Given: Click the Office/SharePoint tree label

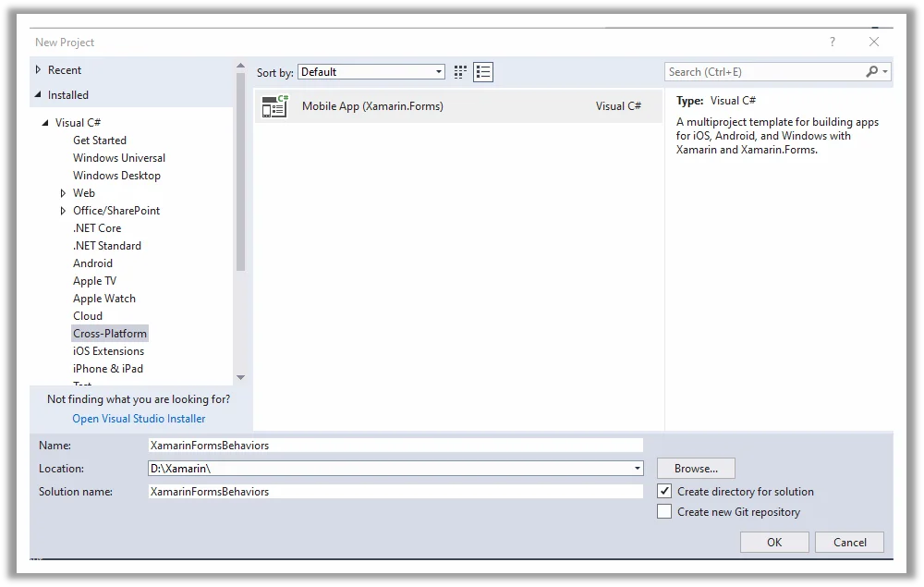Looking at the screenshot, I should click(116, 211).
